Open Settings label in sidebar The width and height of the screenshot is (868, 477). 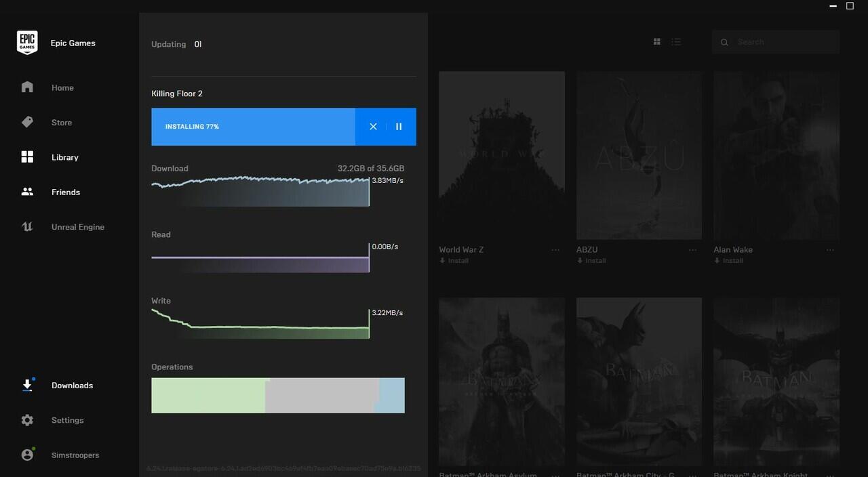click(x=67, y=420)
